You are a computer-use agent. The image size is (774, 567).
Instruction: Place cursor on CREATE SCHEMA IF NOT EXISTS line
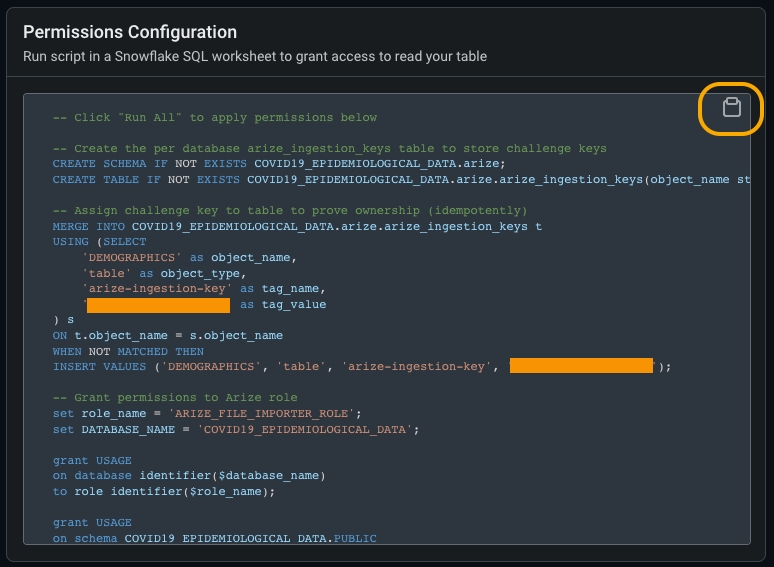click(279, 164)
